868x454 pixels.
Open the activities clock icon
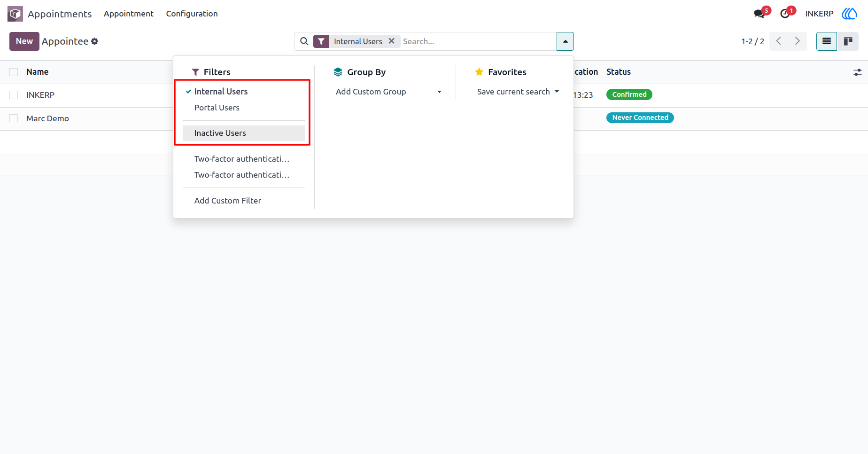coord(785,14)
